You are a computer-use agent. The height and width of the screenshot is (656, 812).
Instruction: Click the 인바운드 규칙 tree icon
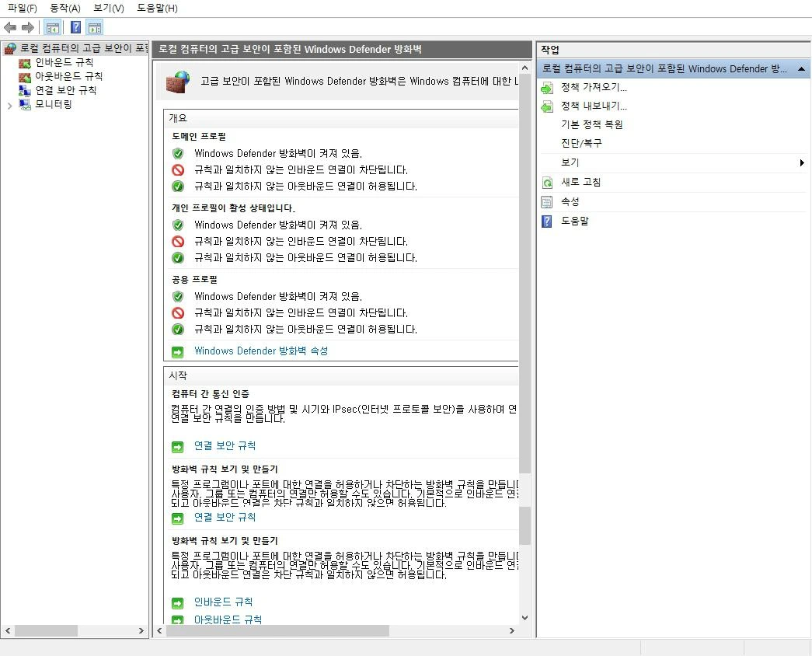coord(24,63)
